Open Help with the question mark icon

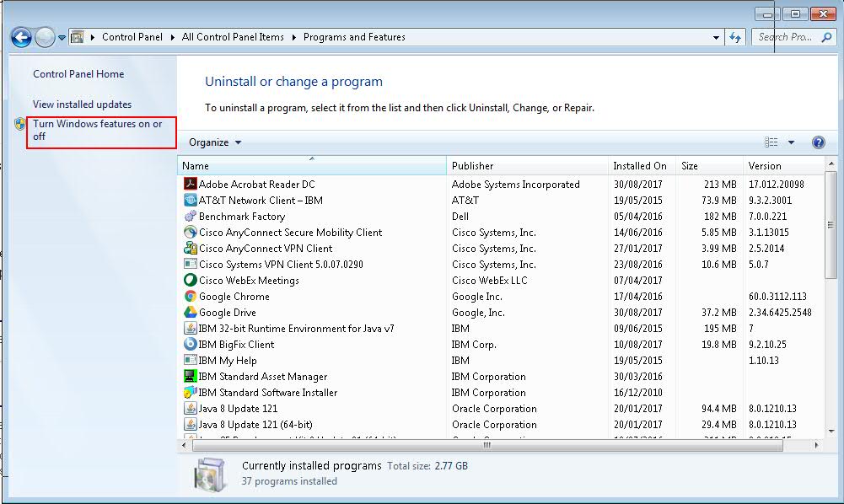pyautogui.click(x=818, y=142)
